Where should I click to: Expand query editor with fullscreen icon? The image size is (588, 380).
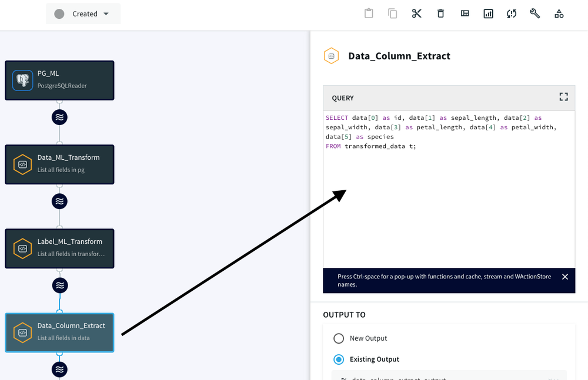[564, 97]
